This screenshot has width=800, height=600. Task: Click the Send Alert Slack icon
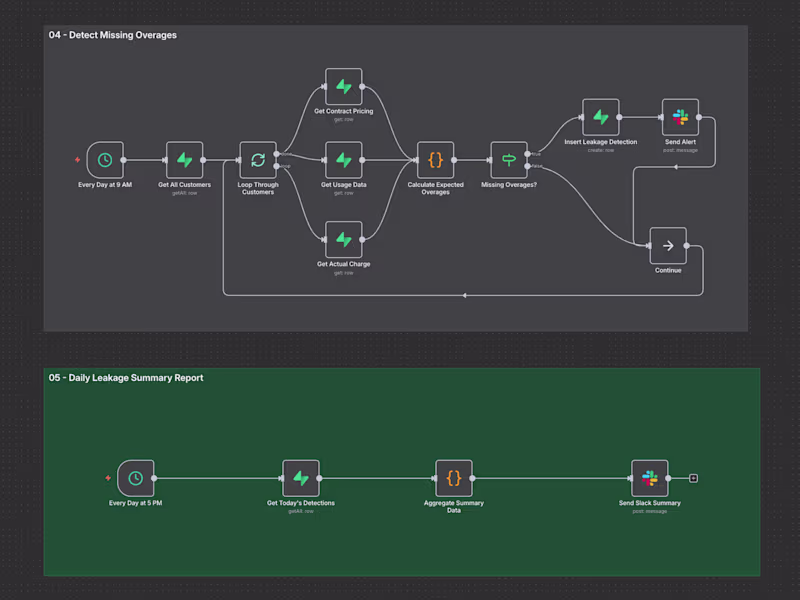pos(680,116)
